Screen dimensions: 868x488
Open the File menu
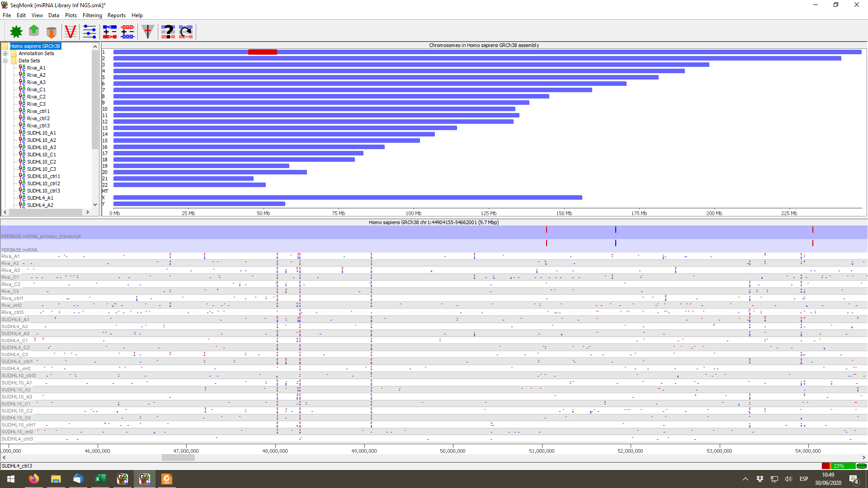(x=7, y=15)
